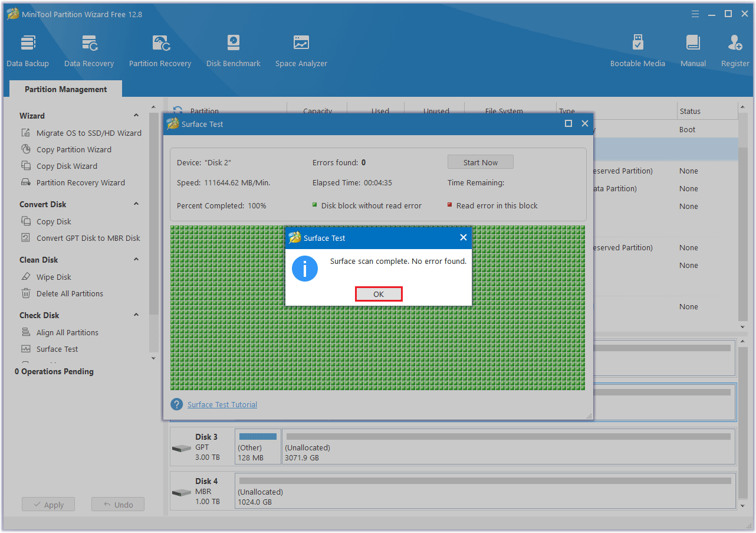Click the Copy Disk icon under Convert Disk

pos(26,221)
